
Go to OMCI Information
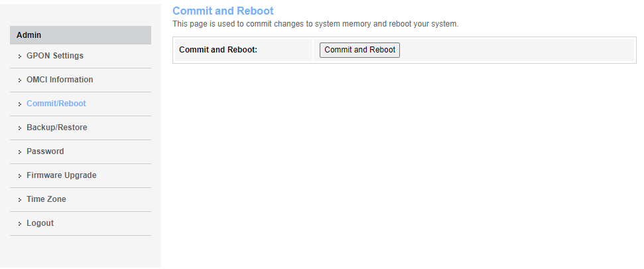coord(60,80)
